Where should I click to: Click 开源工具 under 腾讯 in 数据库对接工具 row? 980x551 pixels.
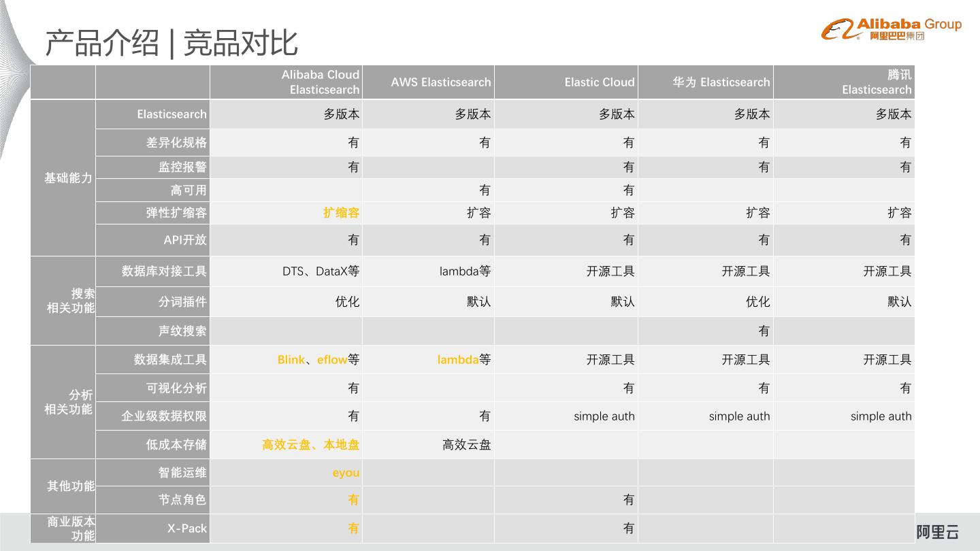coord(887,271)
